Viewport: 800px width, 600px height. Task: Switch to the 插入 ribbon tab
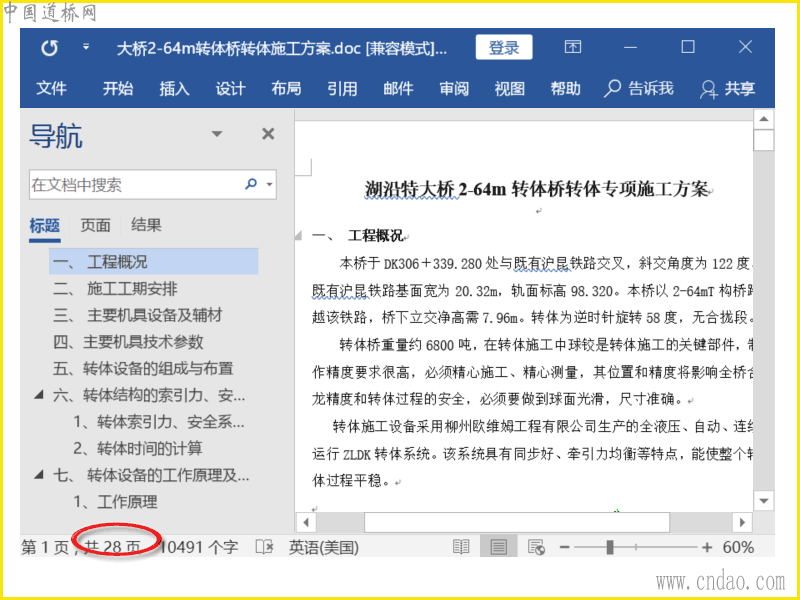pos(174,88)
